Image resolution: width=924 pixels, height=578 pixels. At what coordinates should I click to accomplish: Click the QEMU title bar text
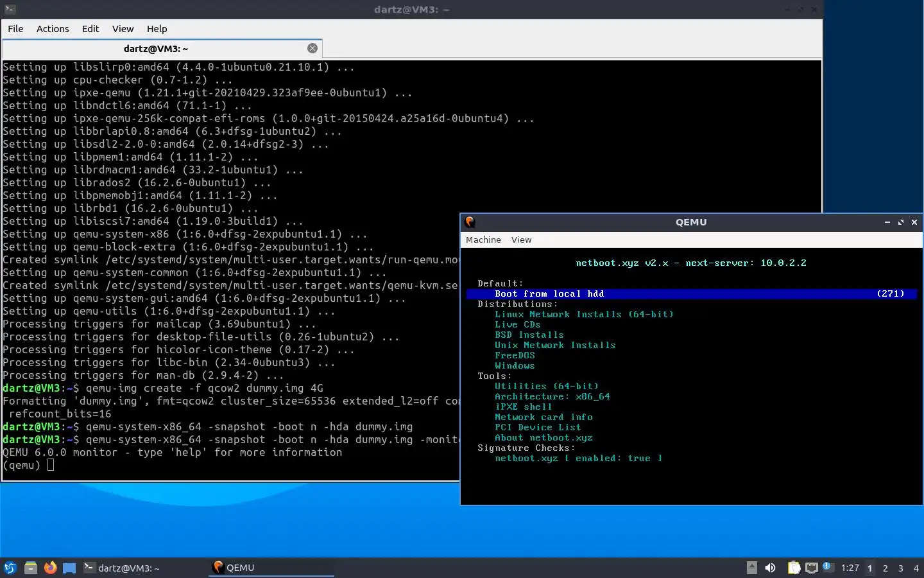[x=691, y=222]
